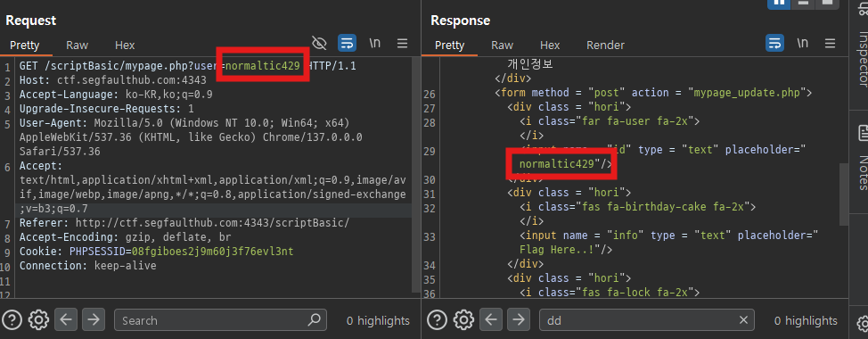Click the Request panel title
This screenshot has height=339, width=868.
31,21
